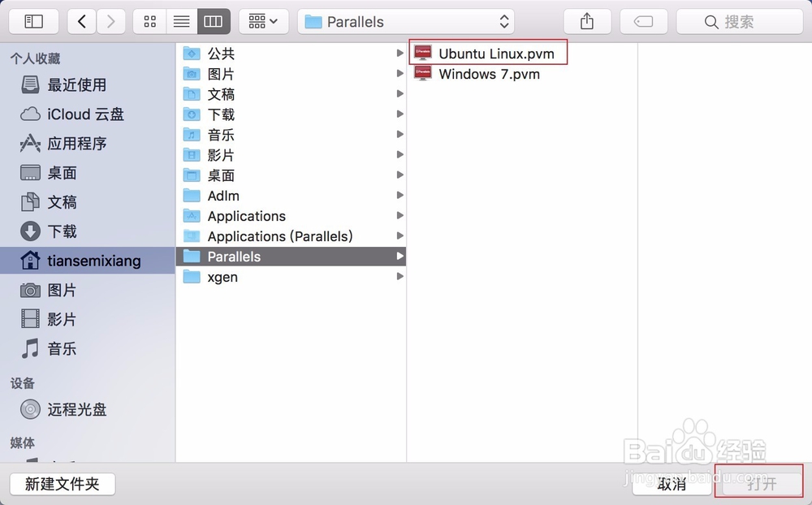This screenshot has width=812, height=505.
Task: Select tiansemixiang home in the sidebar
Action: pos(88,261)
